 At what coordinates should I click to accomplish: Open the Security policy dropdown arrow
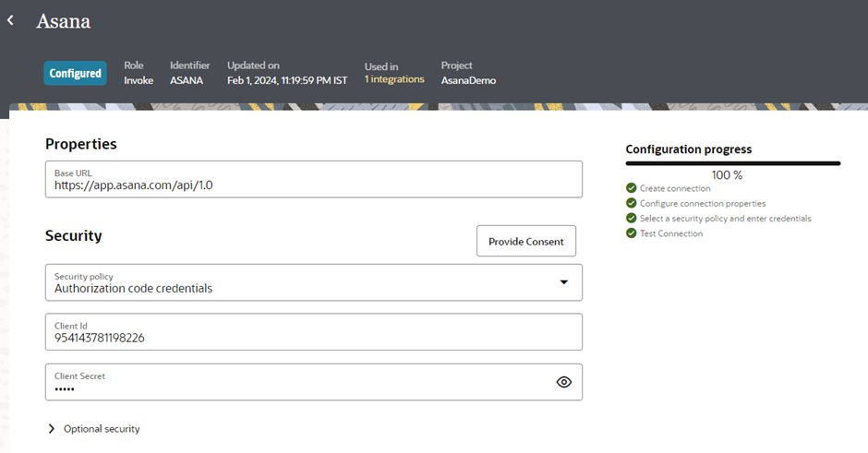pos(564,282)
